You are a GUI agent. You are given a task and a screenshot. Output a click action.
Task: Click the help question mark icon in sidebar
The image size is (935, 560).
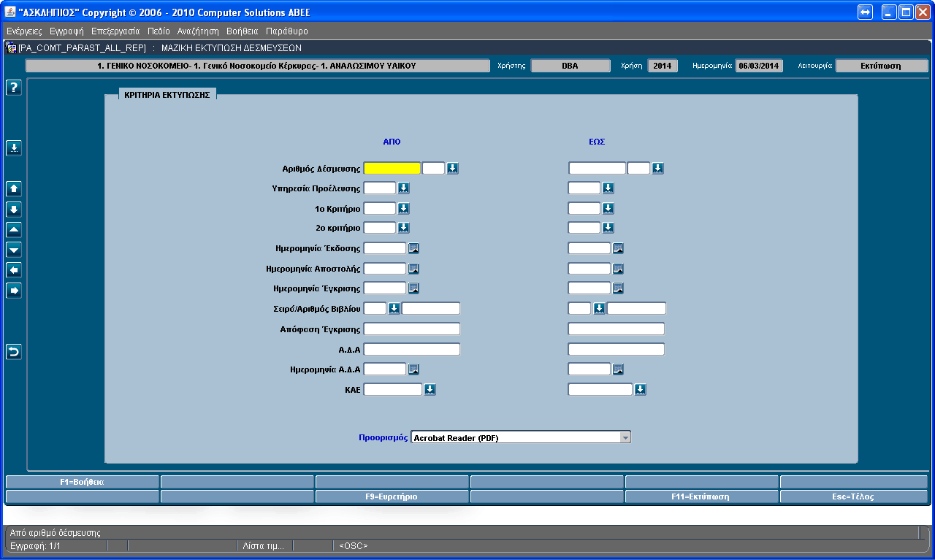click(14, 88)
